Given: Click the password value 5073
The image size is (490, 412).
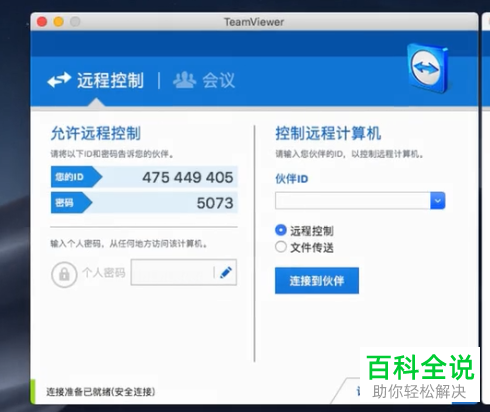Looking at the screenshot, I should (x=215, y=203).
